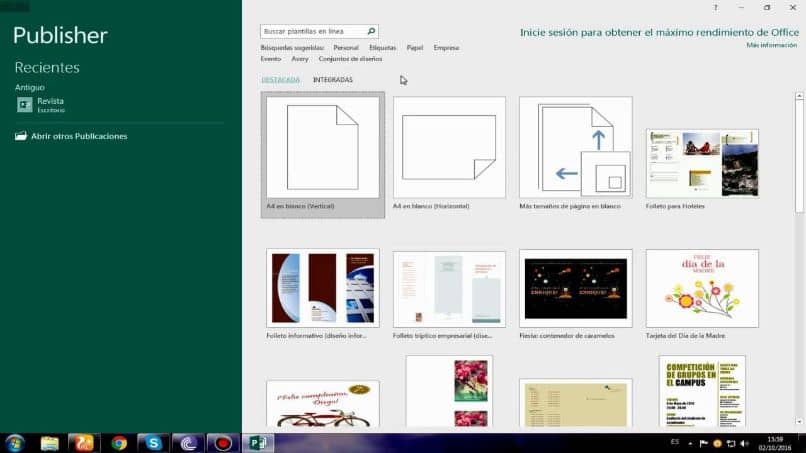Click the Más información link
806x453 pixels.
tap(772, 45)
